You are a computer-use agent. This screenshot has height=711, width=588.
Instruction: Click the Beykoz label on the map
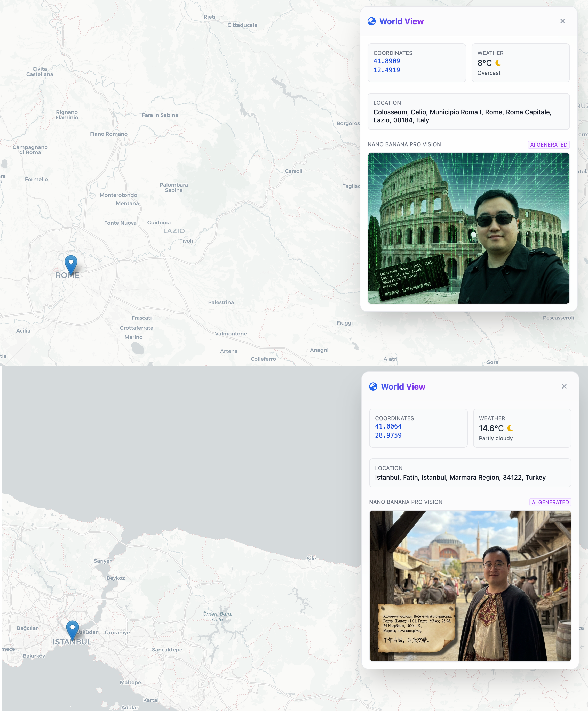[x=115, y=578]
